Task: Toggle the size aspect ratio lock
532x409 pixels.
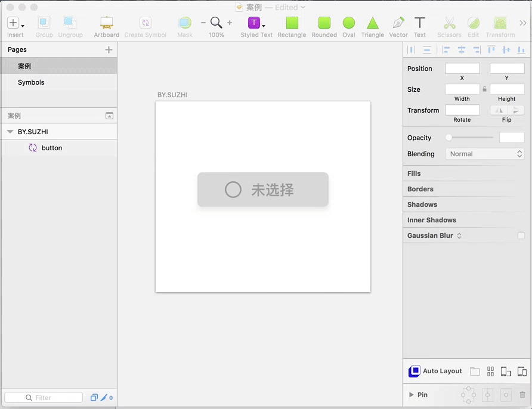Action: (x=484, y=89)
